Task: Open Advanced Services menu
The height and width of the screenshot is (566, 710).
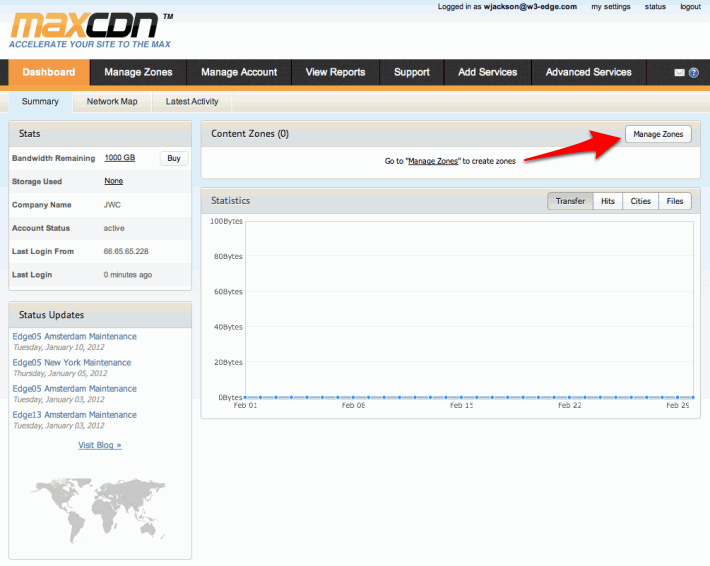Action: [x=589, y=72]
